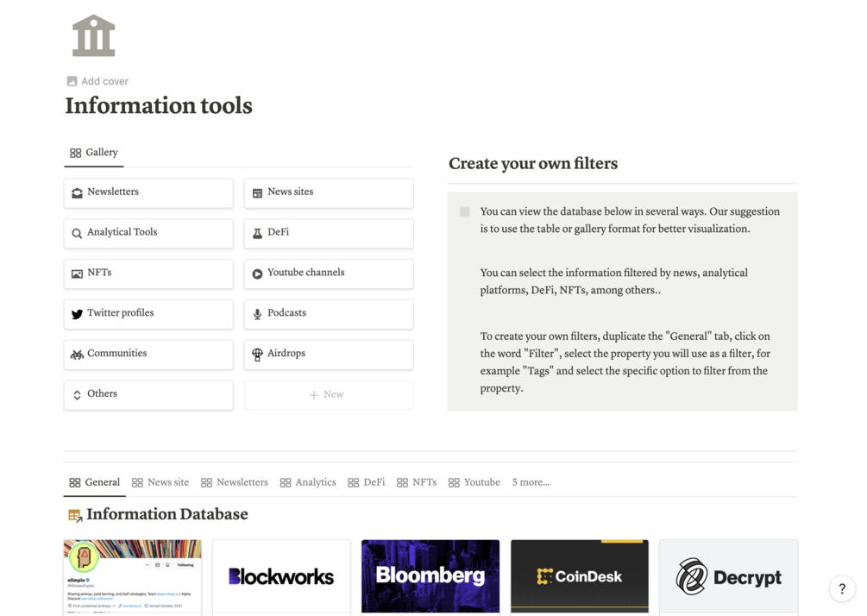Open the Bloomberg card thumbnail
The width and height of the screenshot is (867, 616).
click(x=430, y=575)
